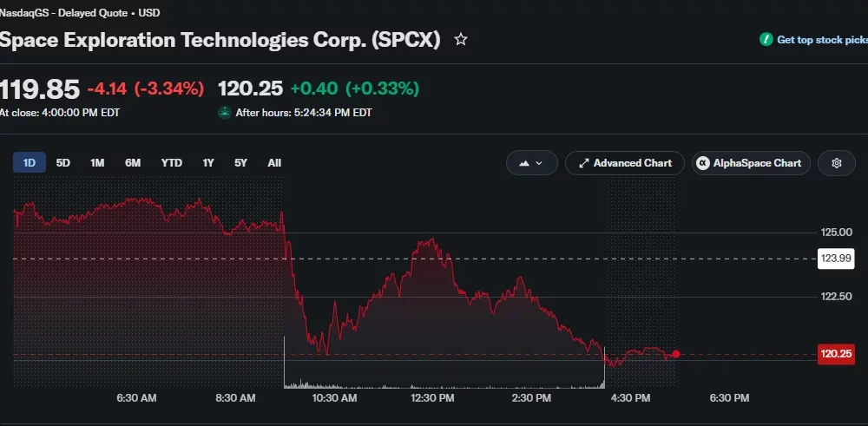Switch to the 5D range
The width and height of the screenshot is (868, 426).
pos(63,162)
